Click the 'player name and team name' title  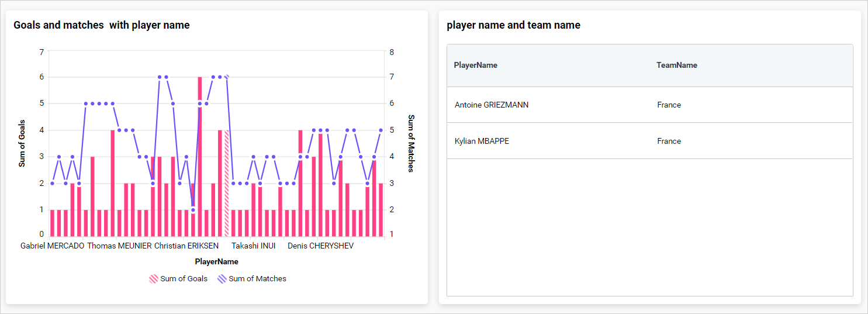point(513,25)
